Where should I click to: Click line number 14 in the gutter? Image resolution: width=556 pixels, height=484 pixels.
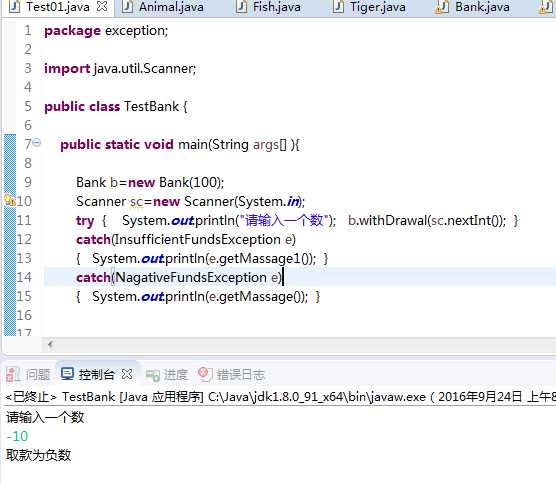tap(24, 277)
